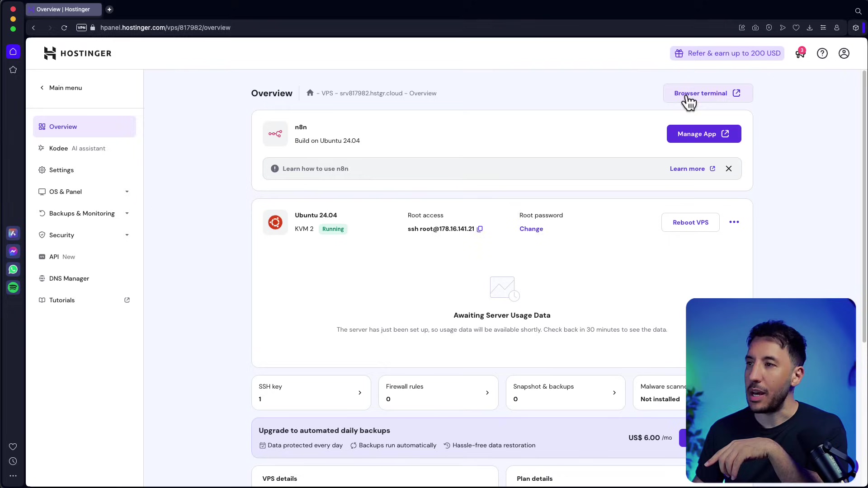This screenshot has height=488, width=868.
Task: Open the Firewall rules card
Action: tap(438, 393)
